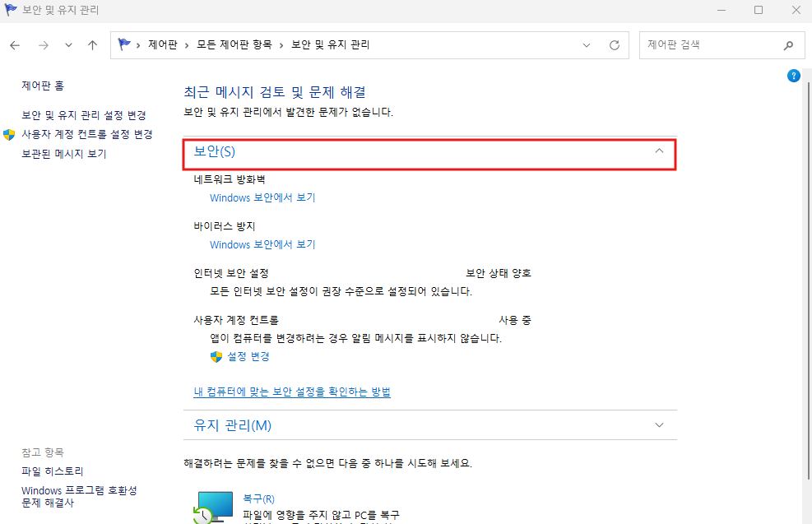Viewport: 812px width, 524px height.
Task: Click the UAC shield beside 설정 변경
Action: pos(215,356)
